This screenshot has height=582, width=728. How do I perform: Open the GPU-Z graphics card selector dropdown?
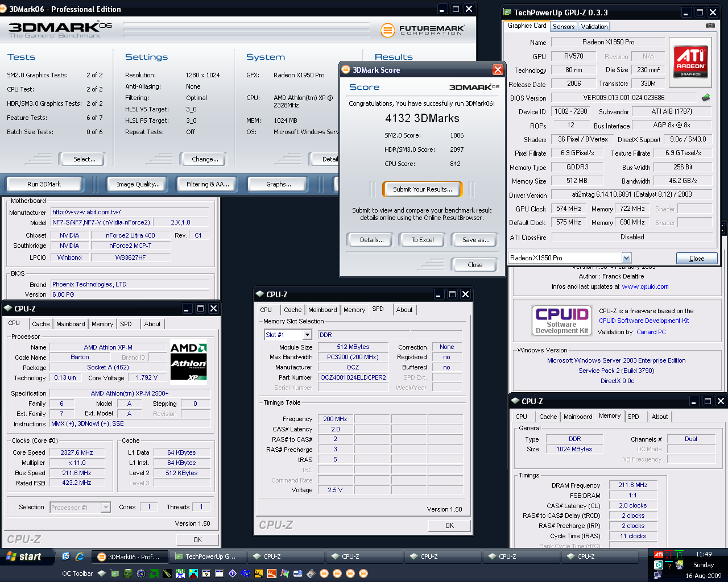click(626, 257)
